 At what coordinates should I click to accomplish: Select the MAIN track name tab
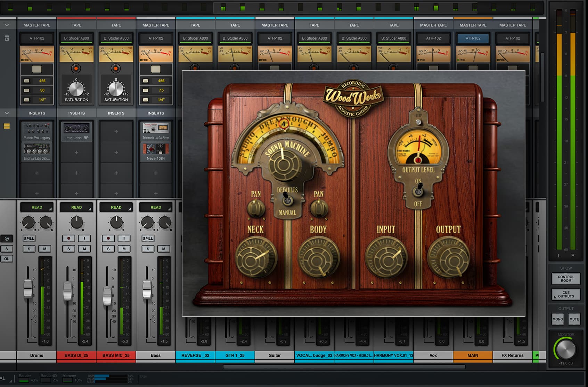(x=473, y=355)
